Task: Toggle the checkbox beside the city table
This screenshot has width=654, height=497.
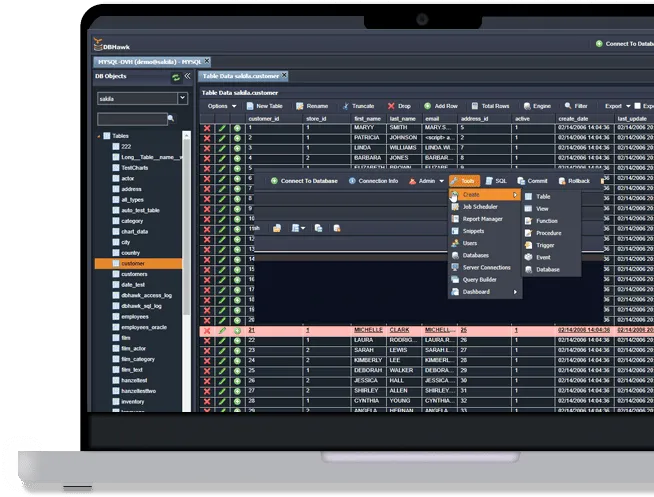Action: click(x=115, y=242)
